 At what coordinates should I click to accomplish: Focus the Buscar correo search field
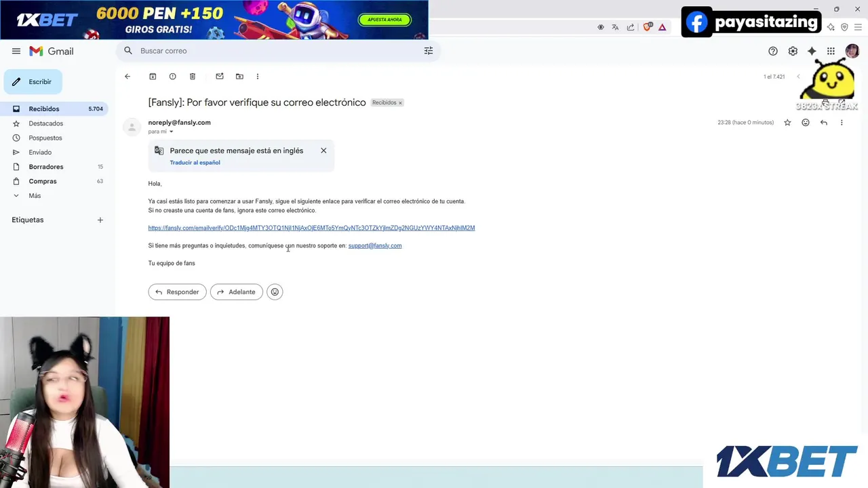[278, 51]
